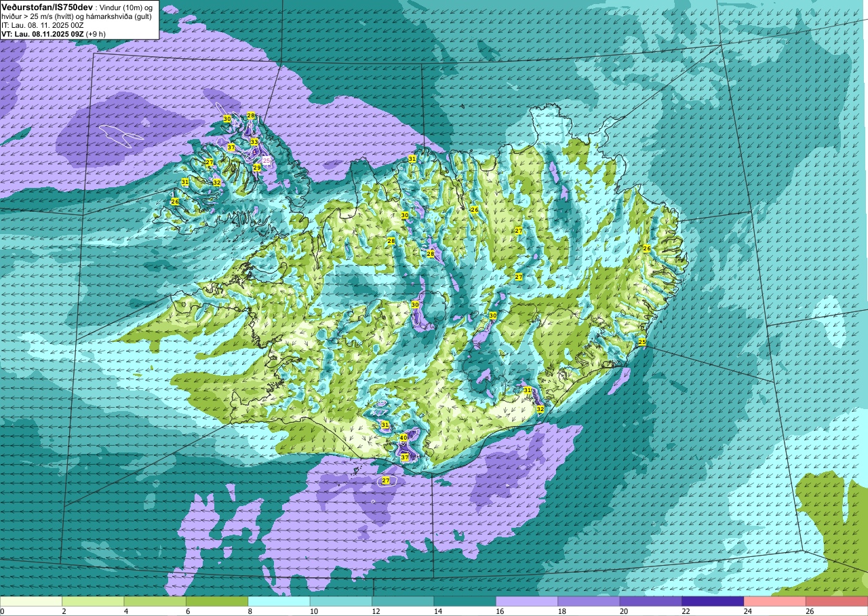Select the pale cyan 8–10 legend swatch
Screen dimensions: 868x616
pos(279,601)
